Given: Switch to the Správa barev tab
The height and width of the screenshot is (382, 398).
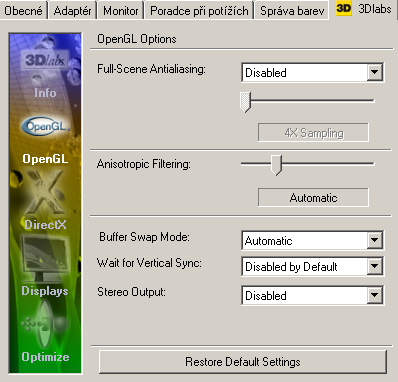Looking at the screenshot, I should pyautogui.click(x=292, y=11).
